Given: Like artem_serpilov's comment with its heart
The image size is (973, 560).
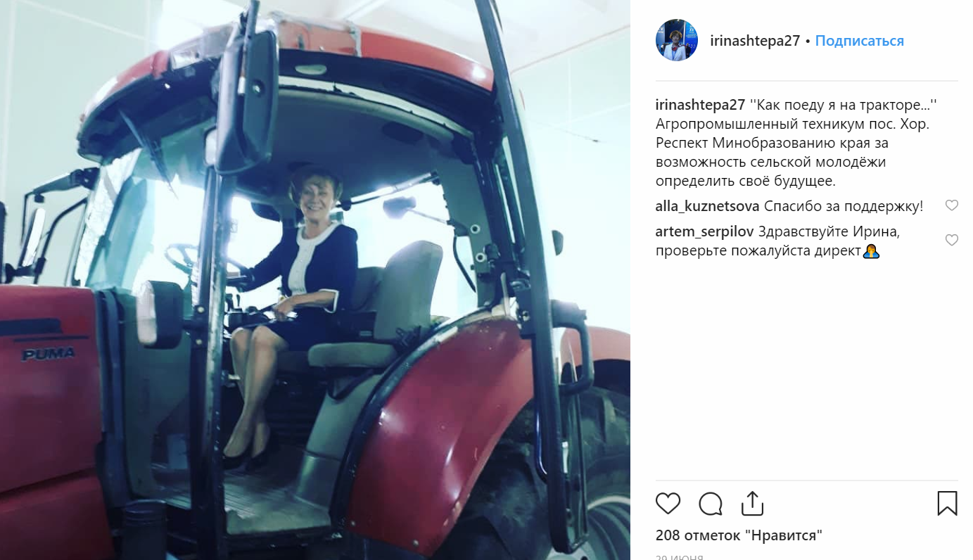Looking at the screenshot, I should click(951, 241).
